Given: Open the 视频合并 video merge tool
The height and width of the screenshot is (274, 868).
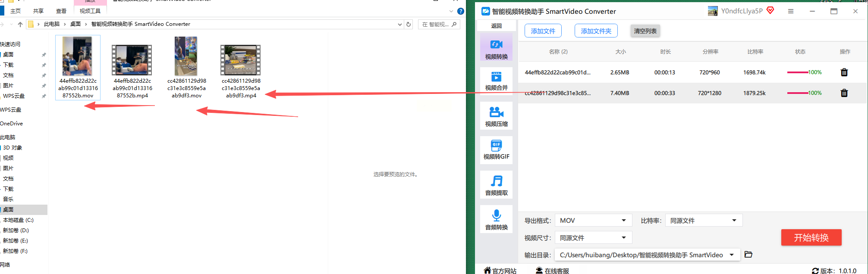Looking at the screenshot, I should click(x=496, y=81).
